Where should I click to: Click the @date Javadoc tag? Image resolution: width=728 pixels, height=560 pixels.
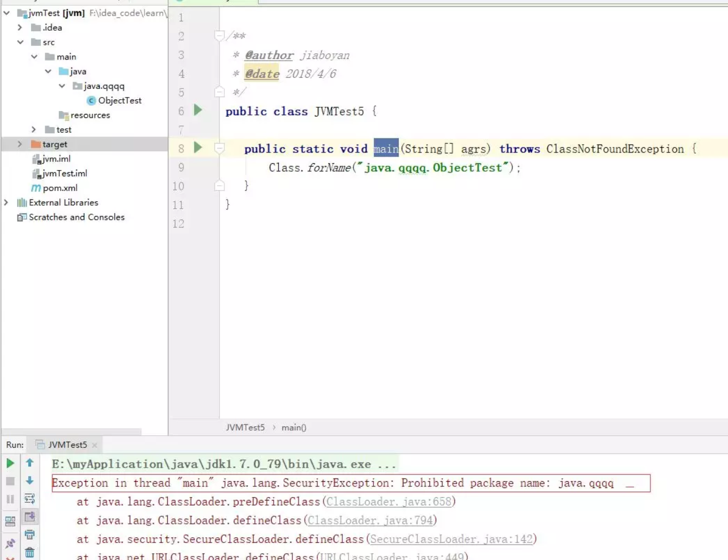click(x=262, y=74)
